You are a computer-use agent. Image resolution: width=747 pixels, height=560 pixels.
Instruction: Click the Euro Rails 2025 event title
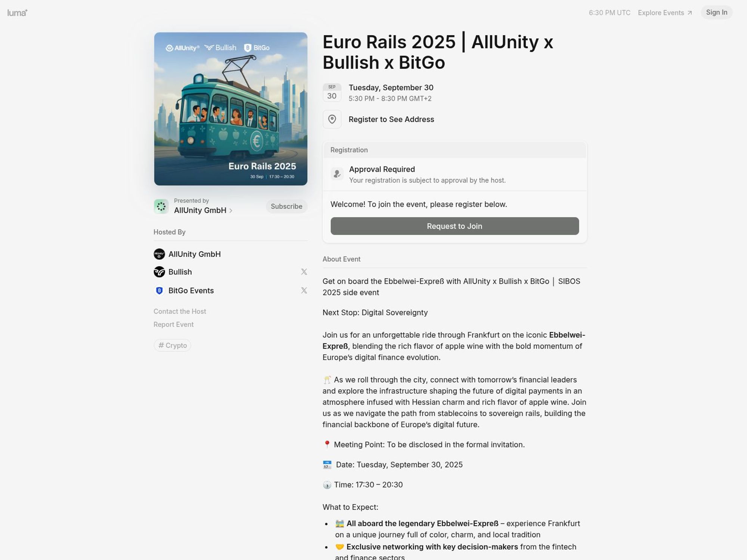tap(438, 52)
